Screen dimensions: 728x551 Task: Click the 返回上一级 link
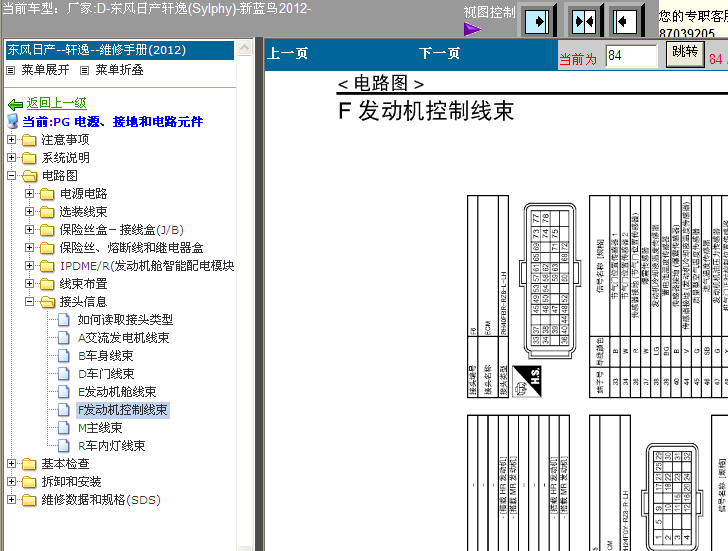coord(57,103)
